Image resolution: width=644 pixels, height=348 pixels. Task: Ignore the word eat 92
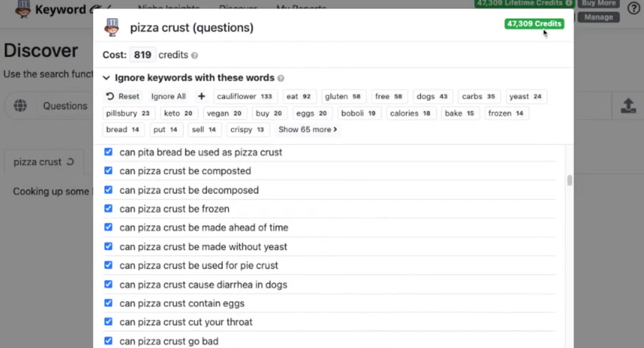click(299, 96)
